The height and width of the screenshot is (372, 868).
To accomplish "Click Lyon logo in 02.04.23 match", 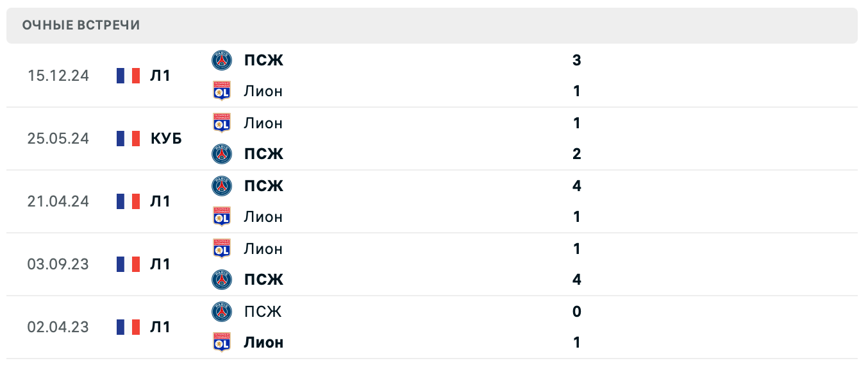I will (x=222, y=342).
